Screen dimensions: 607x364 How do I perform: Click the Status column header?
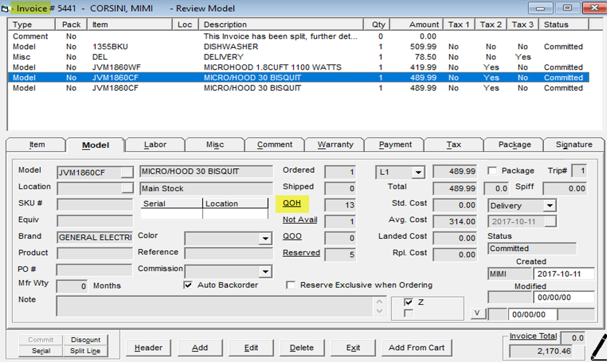564,24
